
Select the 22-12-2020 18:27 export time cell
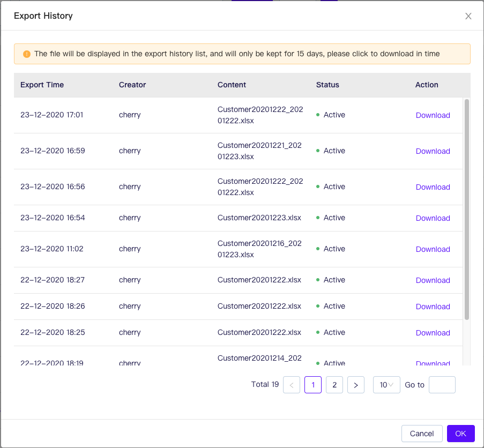tap(53, 280)
